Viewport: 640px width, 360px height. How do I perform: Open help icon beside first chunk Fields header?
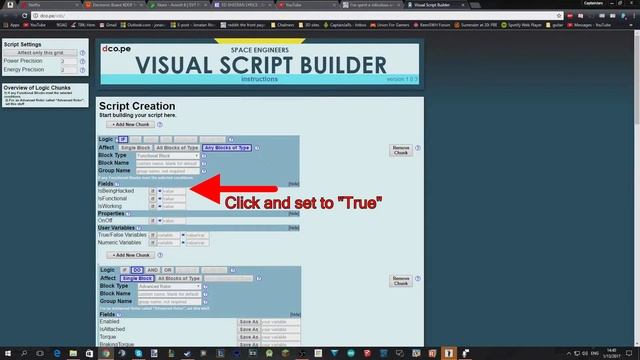[117, 184]
